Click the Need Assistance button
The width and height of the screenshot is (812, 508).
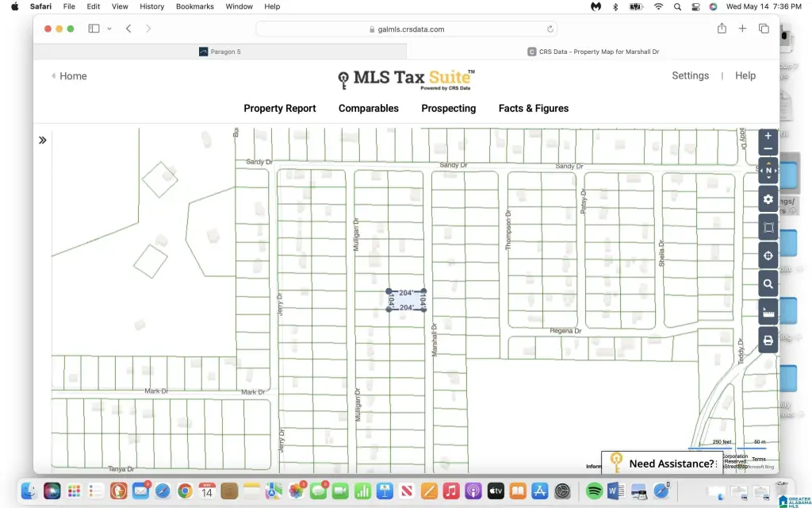pos(670,464)
